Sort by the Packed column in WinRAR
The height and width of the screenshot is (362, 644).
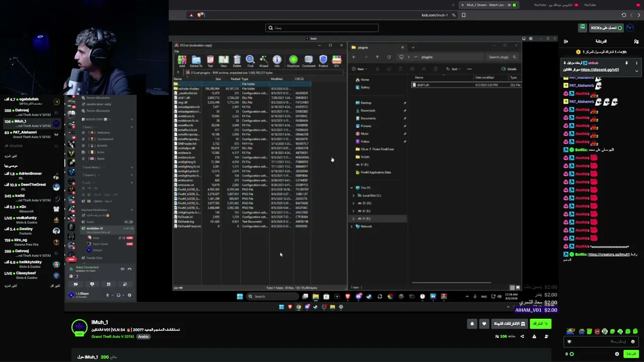[x=235, y=79]
